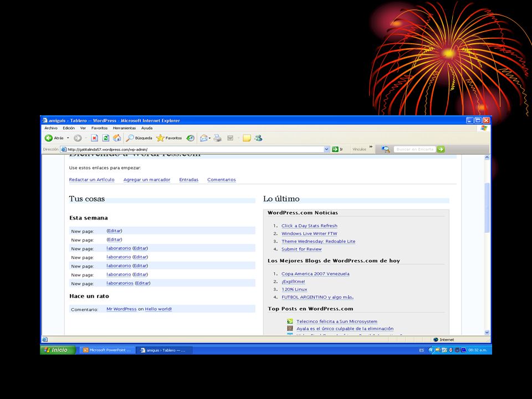Open the Atrás history dropdown arrow
This screenshot has height=399, width=532.
click(68, 138)
